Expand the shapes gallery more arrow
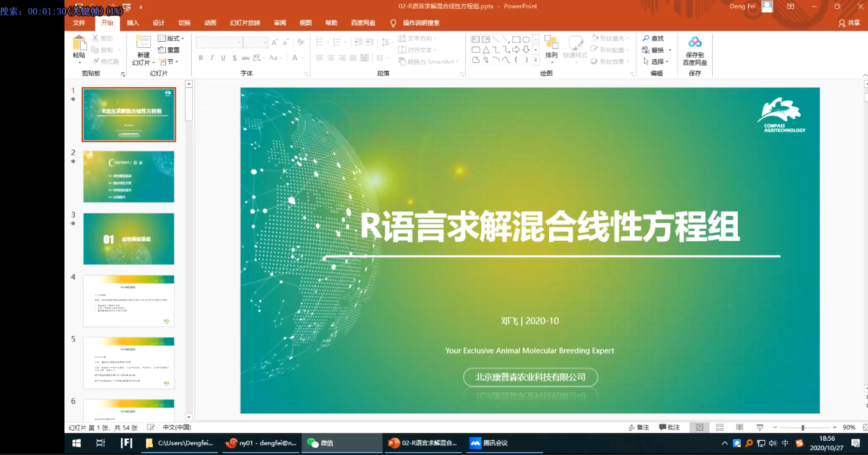 [536, 59]
